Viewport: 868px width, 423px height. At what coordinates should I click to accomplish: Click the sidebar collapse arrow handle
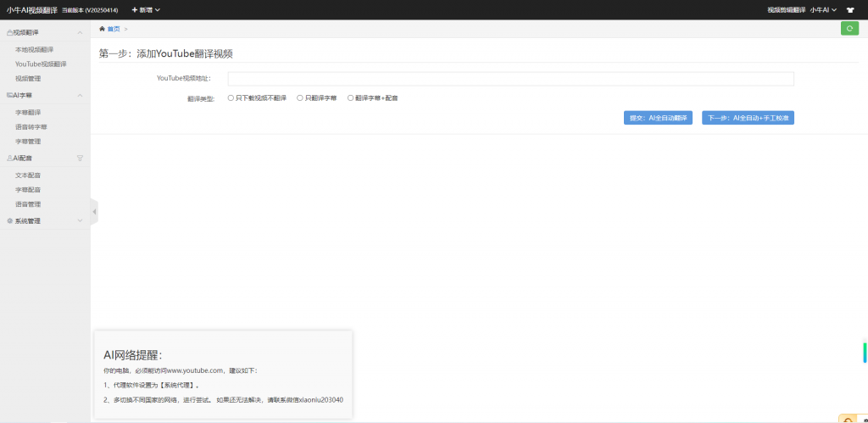pos(94,212)
